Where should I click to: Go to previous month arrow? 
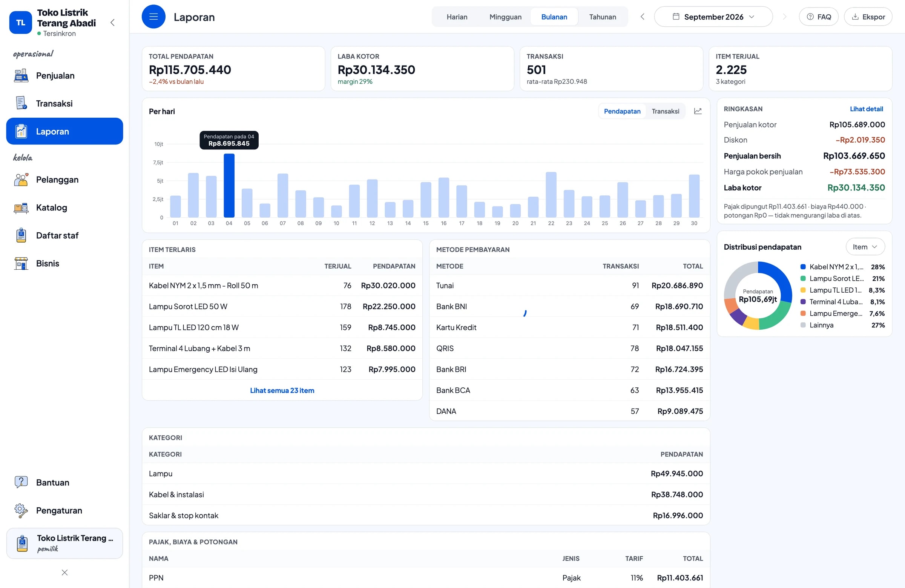pos(642,17)
